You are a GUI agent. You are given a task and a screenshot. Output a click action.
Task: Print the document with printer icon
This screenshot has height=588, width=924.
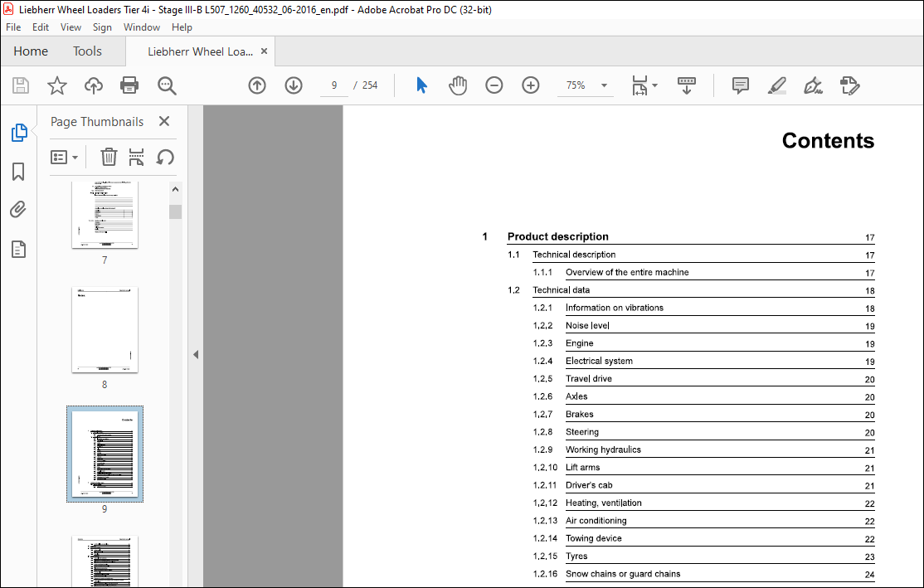tap(129, 85)
